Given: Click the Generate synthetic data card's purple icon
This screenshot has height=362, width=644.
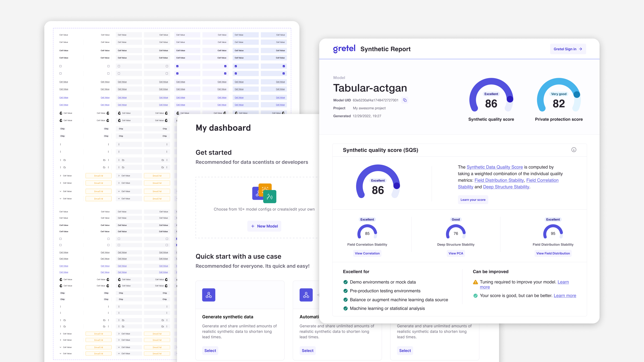Looking at the screenshot, I should (x=209, y=295).
